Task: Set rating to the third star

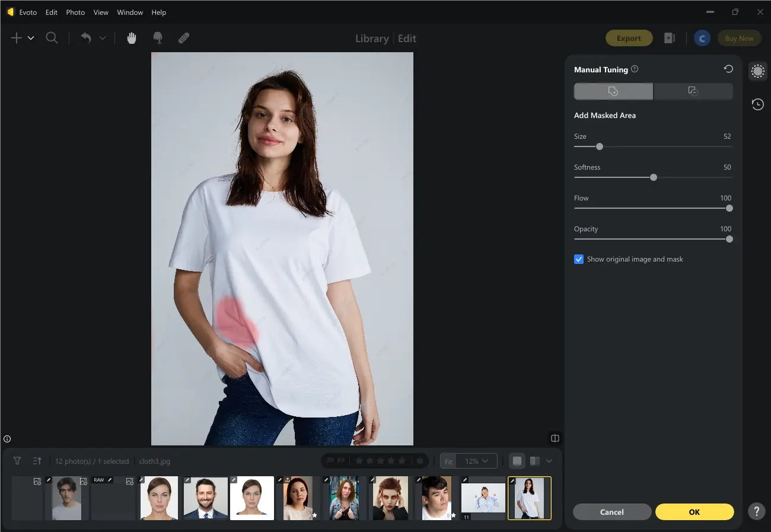Action: coord(380,461)
